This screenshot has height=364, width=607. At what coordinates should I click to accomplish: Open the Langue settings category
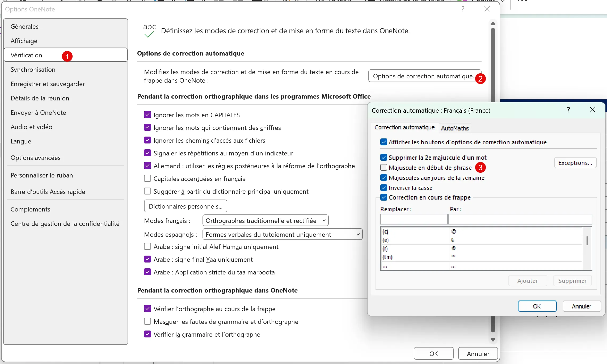(21, 141)
